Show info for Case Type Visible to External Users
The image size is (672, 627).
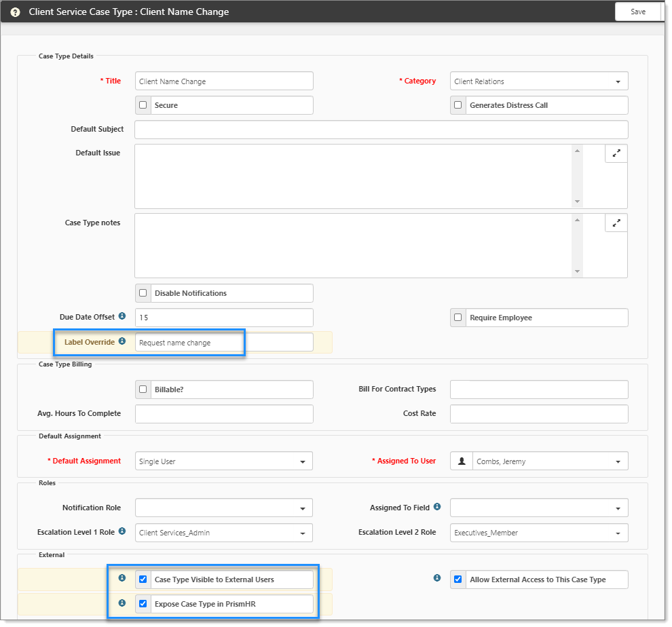click(122, 578)
